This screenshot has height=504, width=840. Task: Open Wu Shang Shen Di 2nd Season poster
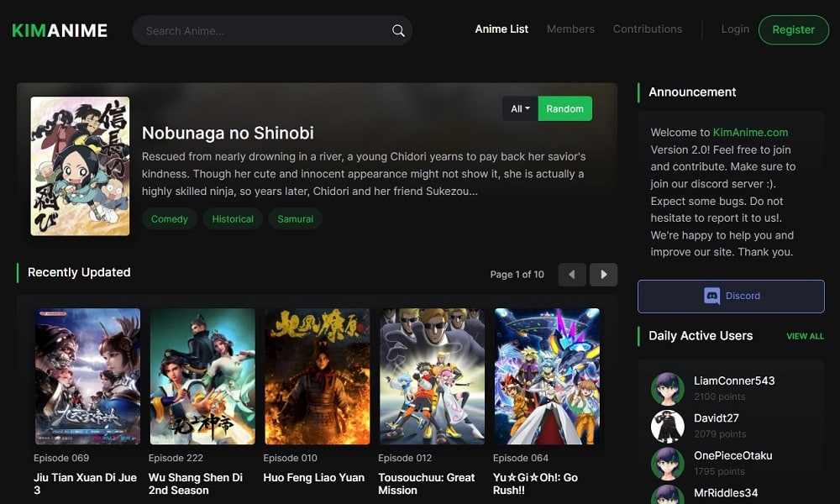tap(202, 376)
